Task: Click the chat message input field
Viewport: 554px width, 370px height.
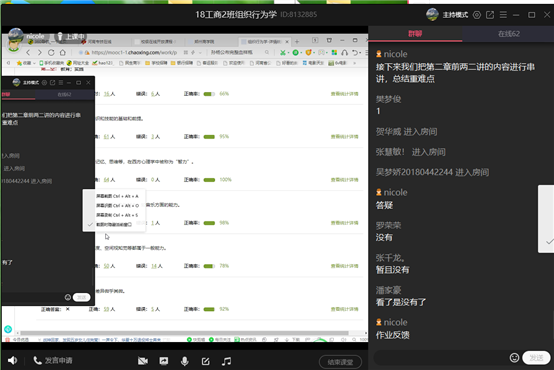Action: click(441, 358)
